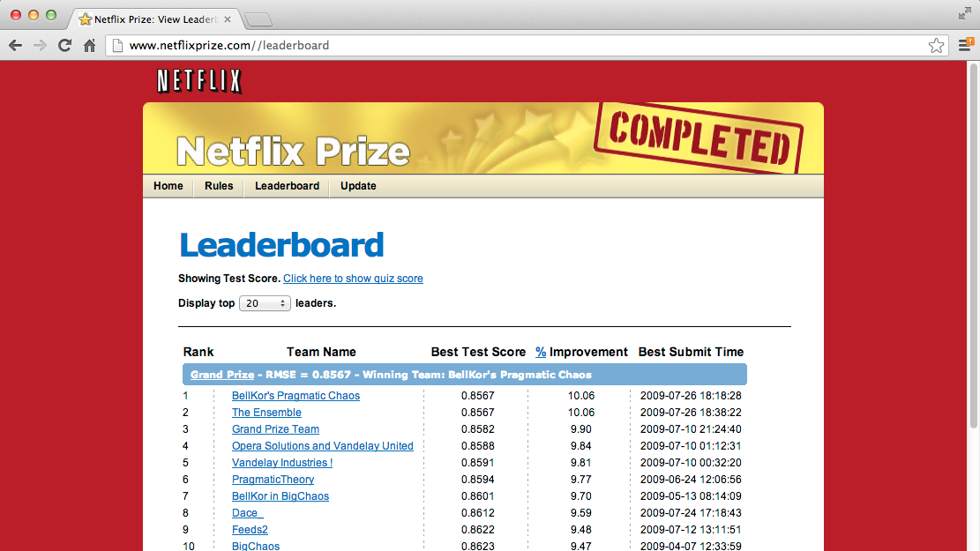Click the vertical page scrollbar
The height and width of the screenshot is (551, 980).
(973, 245)
